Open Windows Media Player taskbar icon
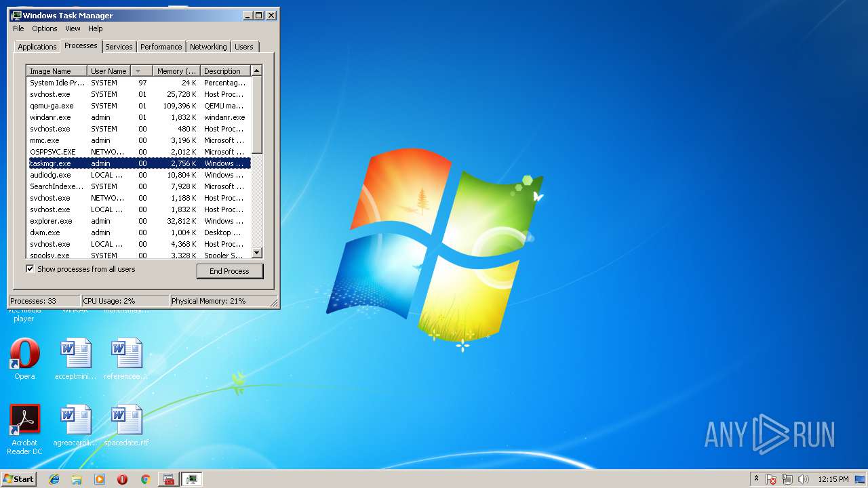The height and width of the screenshot is (488, 868). (x=100, y=479)
